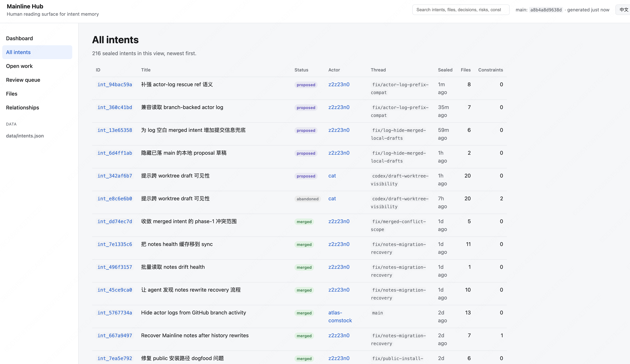The width and height of the screenshot is (630, 364).
Task: Click the Constraints column header
Action: pyautogui.click(x=491, y=70)
